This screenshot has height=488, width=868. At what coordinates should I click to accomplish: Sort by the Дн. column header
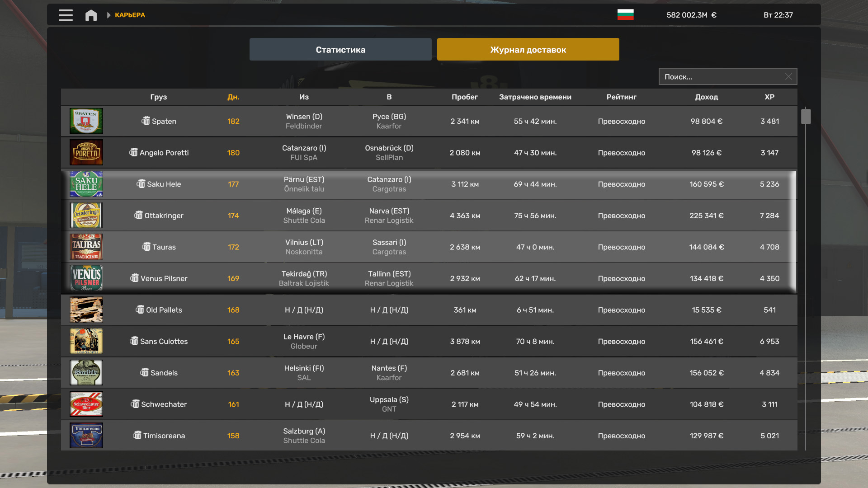pos(233,97)
